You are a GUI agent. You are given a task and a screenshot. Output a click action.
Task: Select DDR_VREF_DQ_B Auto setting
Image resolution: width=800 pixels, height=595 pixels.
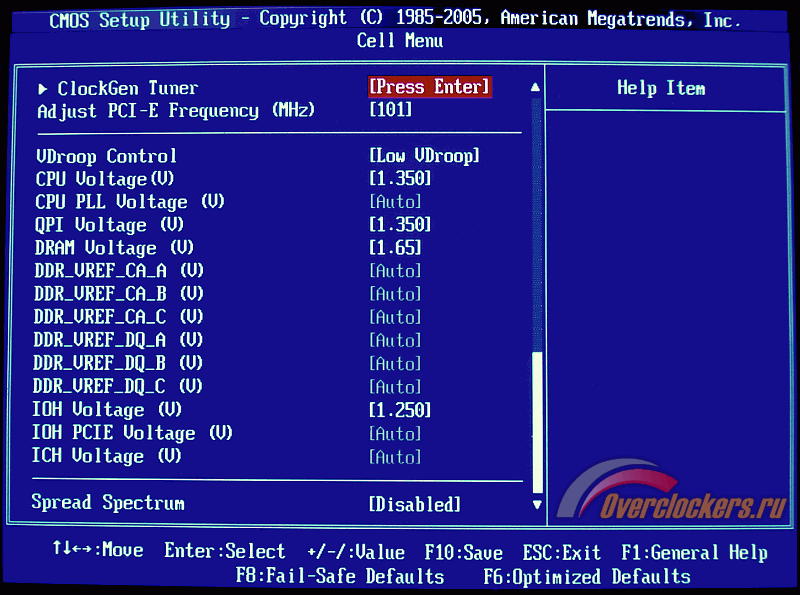[x=395, y=364]
